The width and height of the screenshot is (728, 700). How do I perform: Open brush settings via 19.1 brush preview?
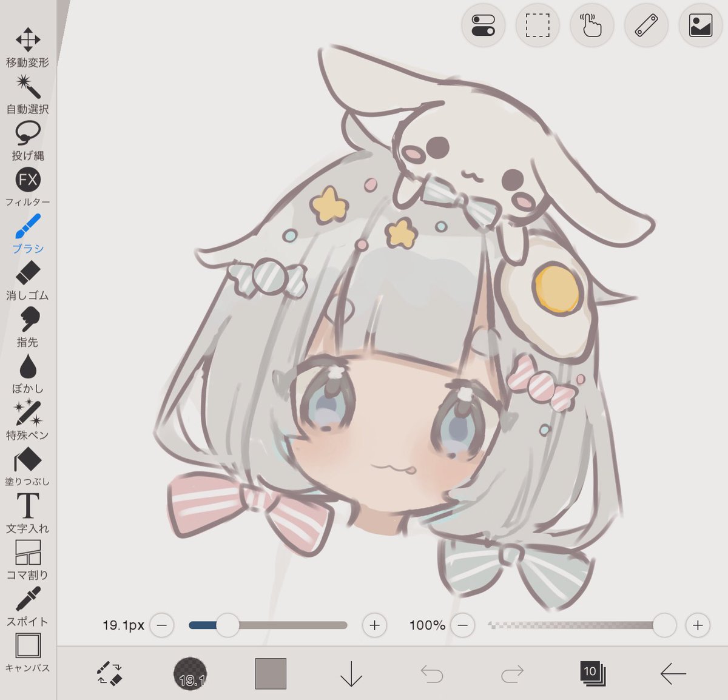pos(190,673)
